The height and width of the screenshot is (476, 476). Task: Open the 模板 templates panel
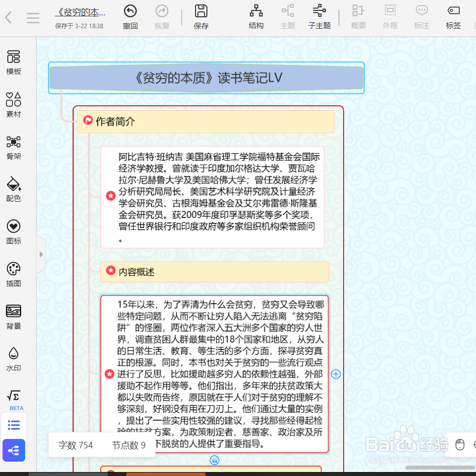click(14, 63)
